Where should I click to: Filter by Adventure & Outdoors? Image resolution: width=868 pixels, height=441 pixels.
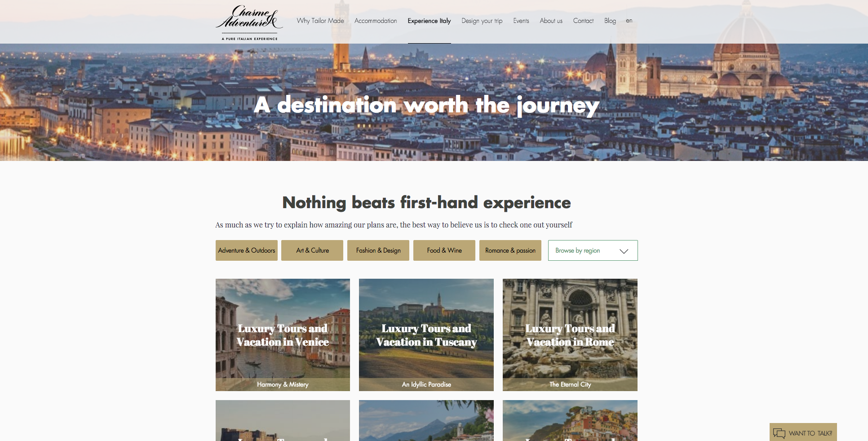(247, 250)
